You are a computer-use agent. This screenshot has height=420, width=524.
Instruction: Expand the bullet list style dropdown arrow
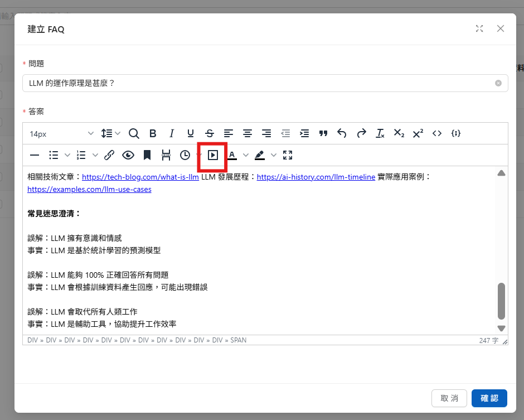pyautogui.click(x=67, y=155)
